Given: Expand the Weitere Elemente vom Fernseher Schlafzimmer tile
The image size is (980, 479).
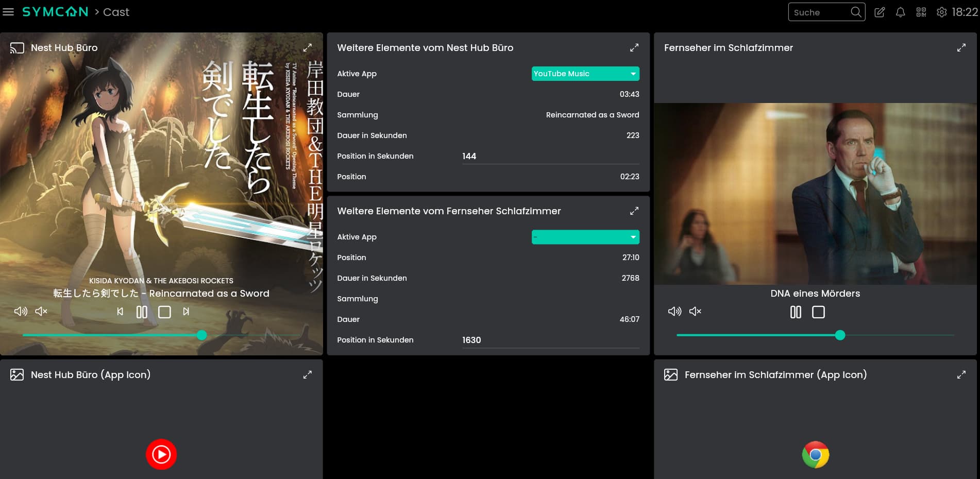Looking at the screenshot, I should (634, 211).
